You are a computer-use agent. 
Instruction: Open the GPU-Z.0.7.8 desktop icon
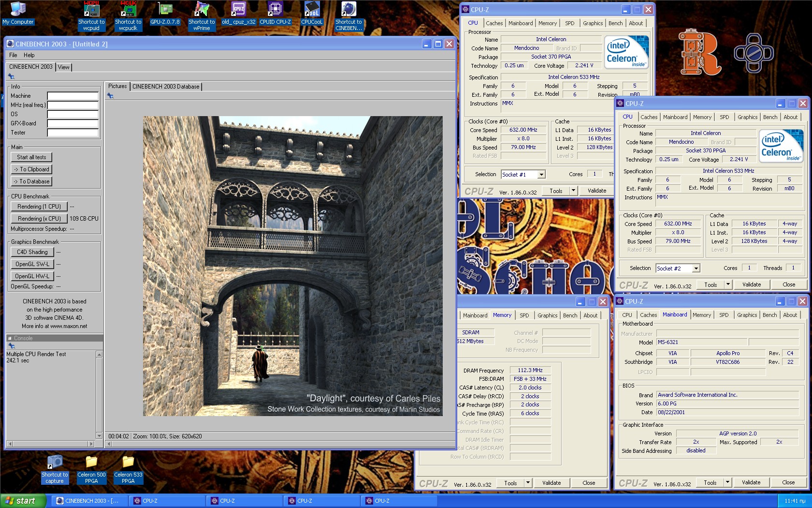165,14
